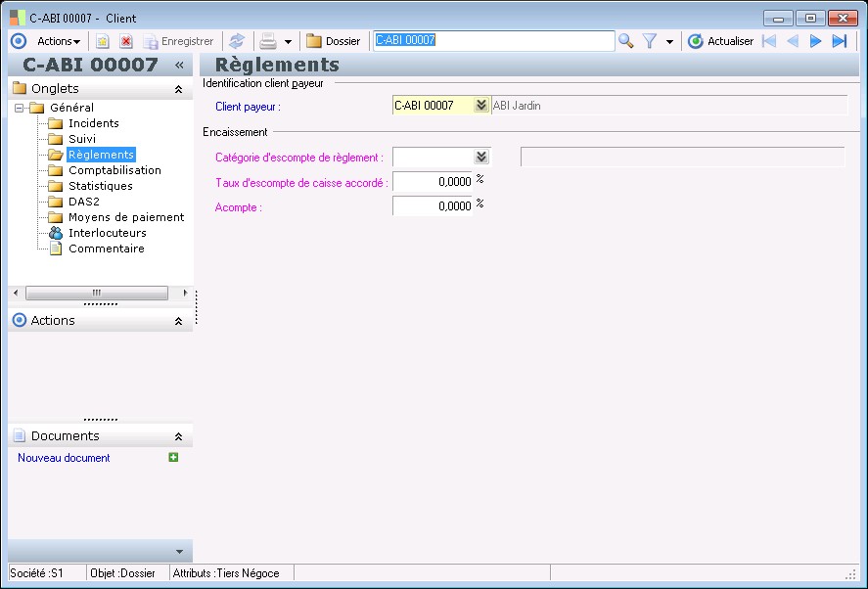Open the DAS2 tab

click(x=83, y=202)
